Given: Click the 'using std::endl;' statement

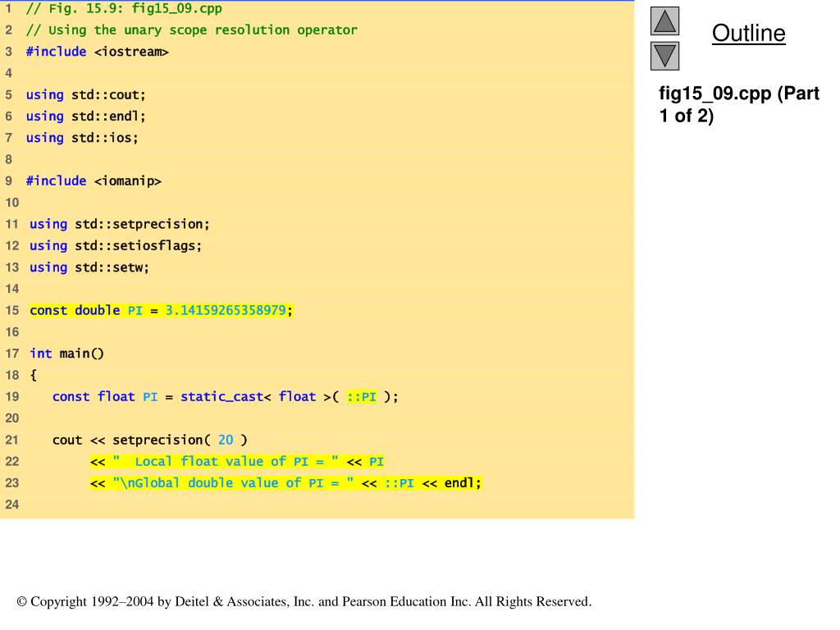Looking at the screenshot, I should [85, 116].
